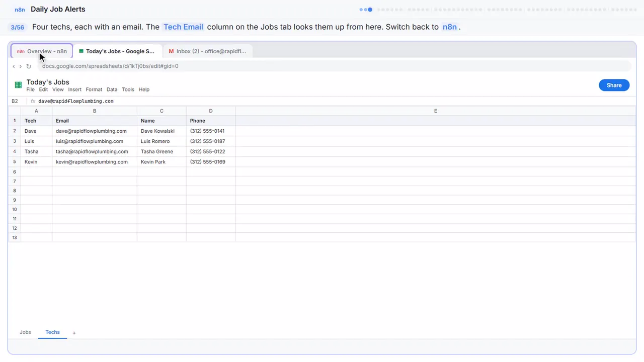This screenshot has height=362, width=644.
Task: Switch to the Overview - n8n browser tab
Action: [42, 51]
